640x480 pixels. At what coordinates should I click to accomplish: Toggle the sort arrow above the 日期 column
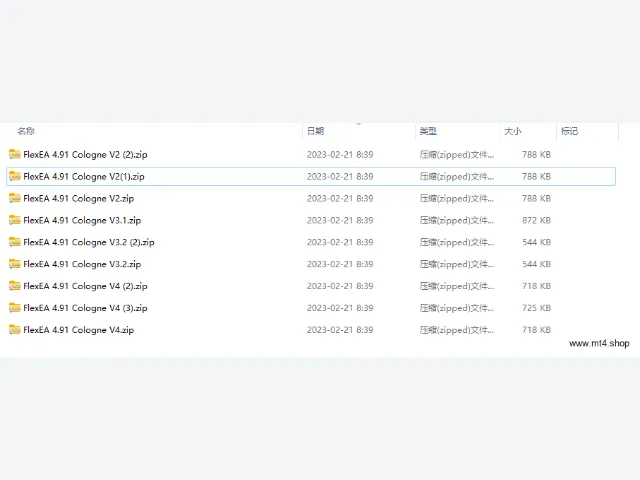pos(359,124)
